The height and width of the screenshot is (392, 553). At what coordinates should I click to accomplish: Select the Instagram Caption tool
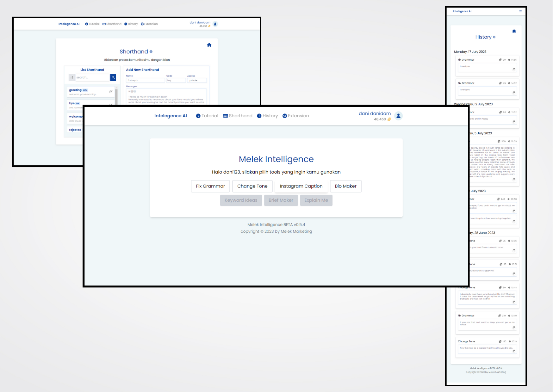click(301, 186)
